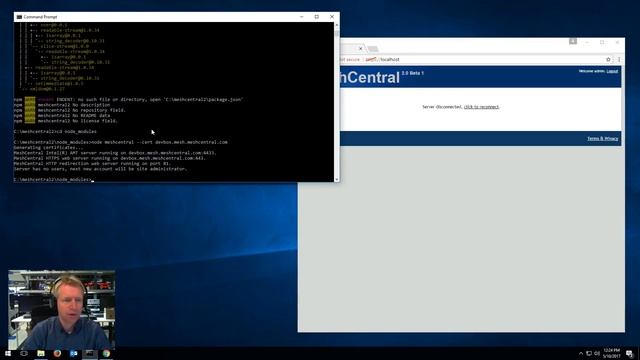
Task: Maximize the Command Prompt window
Action: tap(317, 17)
